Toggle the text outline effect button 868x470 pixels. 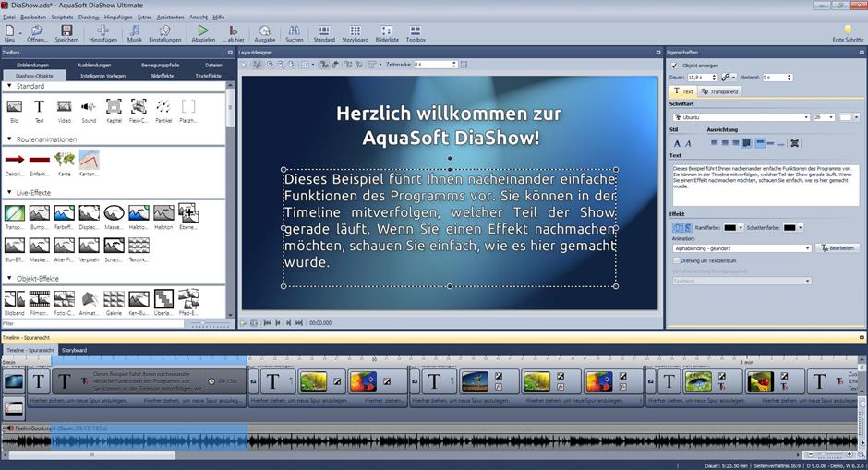677,227
